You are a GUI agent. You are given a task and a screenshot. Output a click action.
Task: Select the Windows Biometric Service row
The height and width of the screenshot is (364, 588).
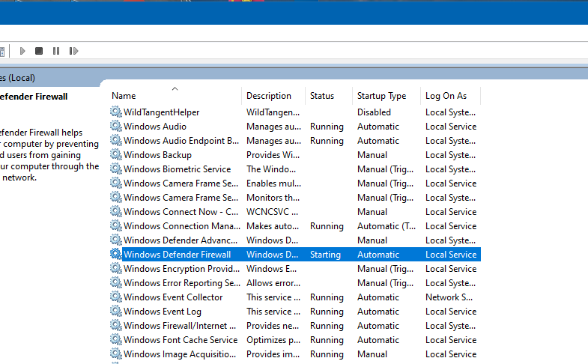coord(295,169)
